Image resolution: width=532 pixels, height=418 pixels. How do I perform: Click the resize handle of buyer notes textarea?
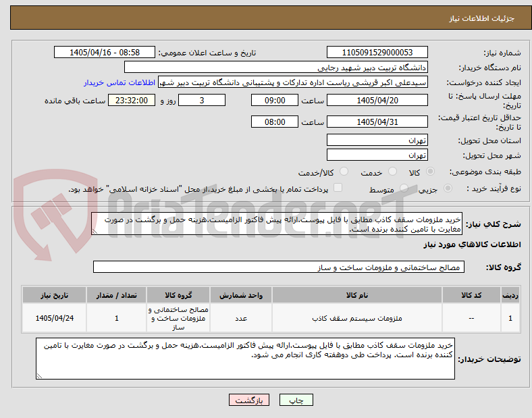coord(39,375)
